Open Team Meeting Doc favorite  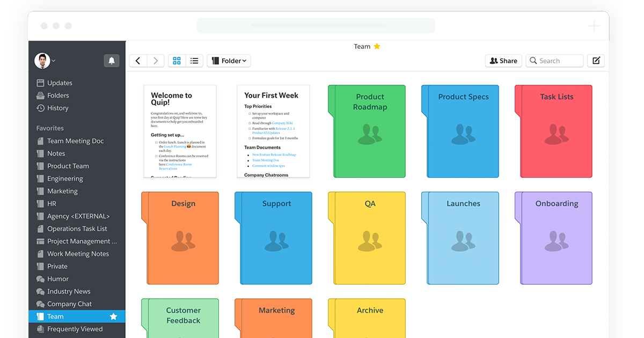[x=77, y=141]
